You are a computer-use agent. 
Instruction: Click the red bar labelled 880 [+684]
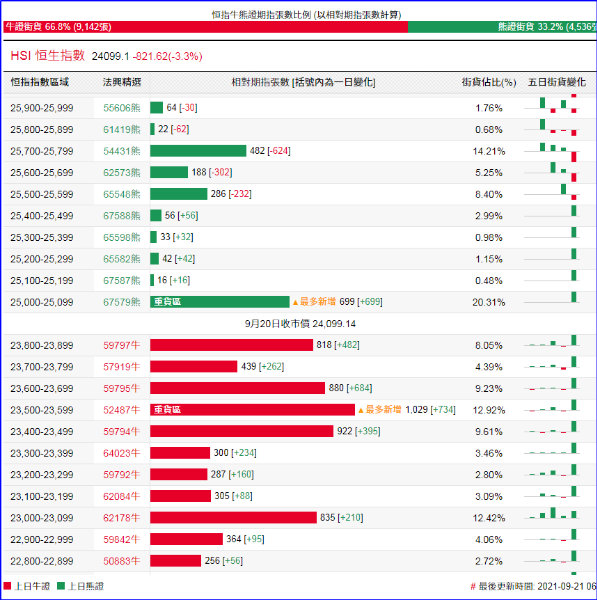pos(238,388)
